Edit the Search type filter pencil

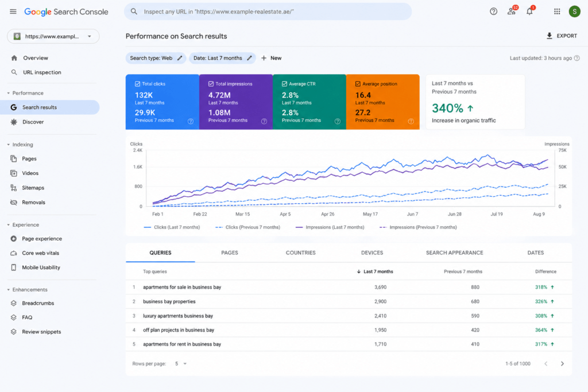[x=180, y=58]
